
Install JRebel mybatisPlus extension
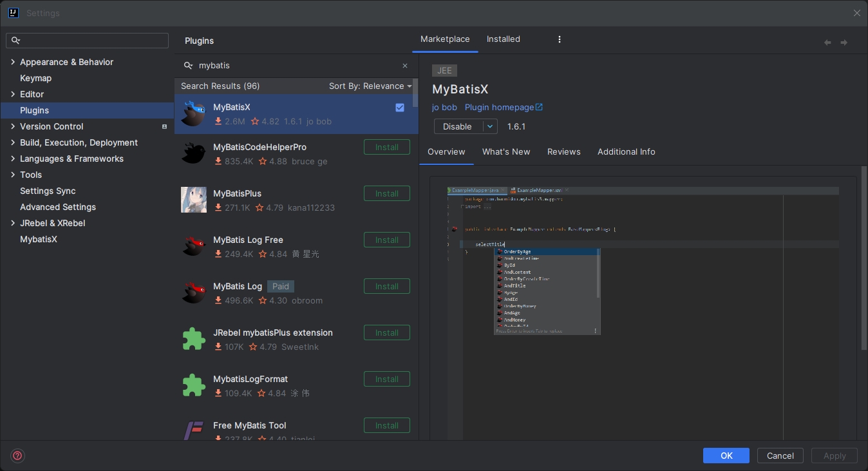click(387, 333)
